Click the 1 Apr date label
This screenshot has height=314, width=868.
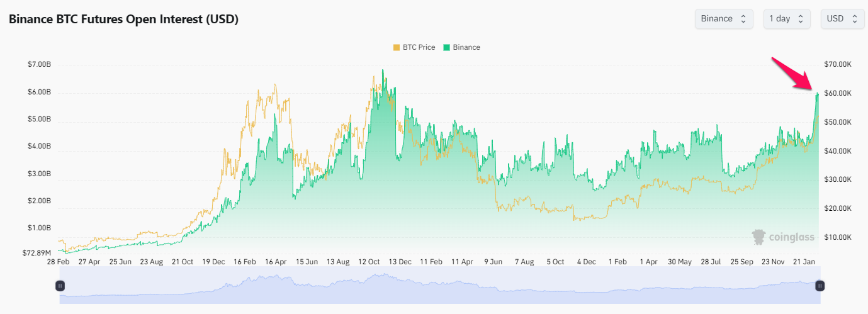coord(648,261)
